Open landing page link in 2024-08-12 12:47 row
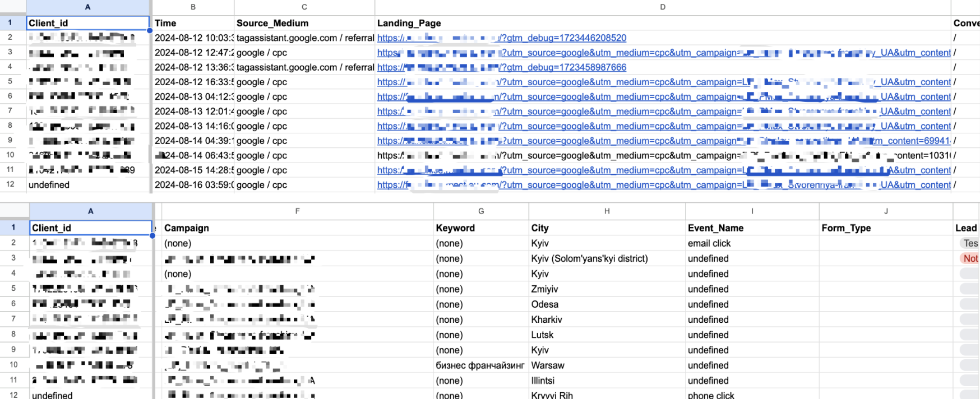Image resolution: width=980 pixels, height=399 pixels. coord(664,53)
